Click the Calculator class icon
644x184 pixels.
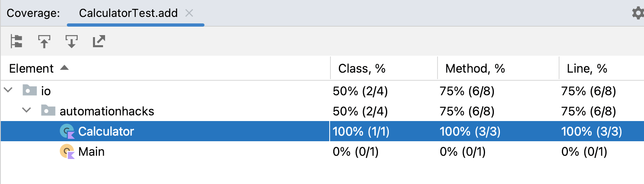pos(67,131)
